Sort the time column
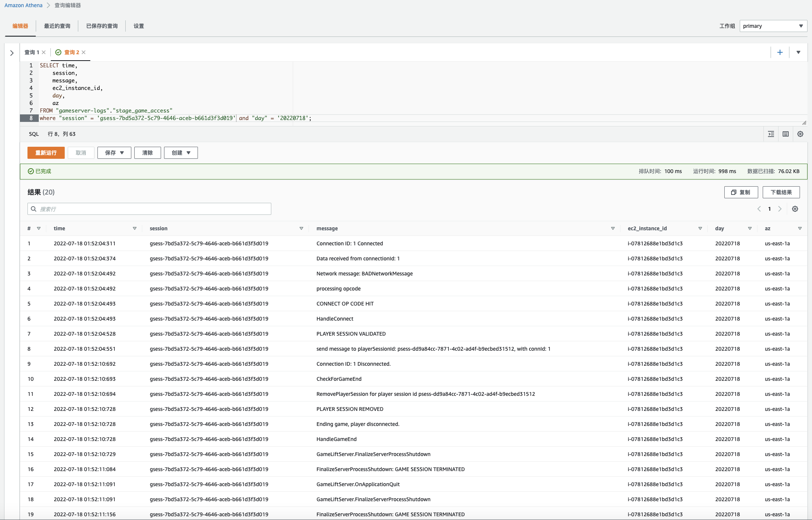 pyautogui.click(x=134, y=228)
